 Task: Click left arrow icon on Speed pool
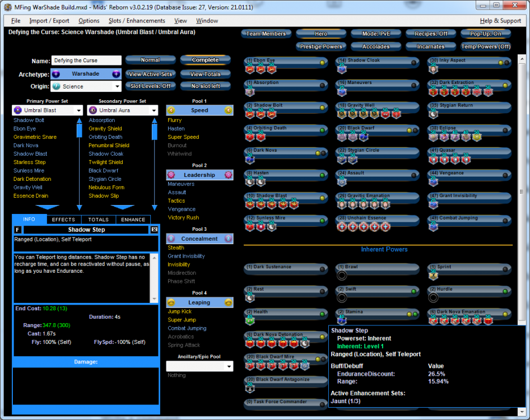pos(171,110)
